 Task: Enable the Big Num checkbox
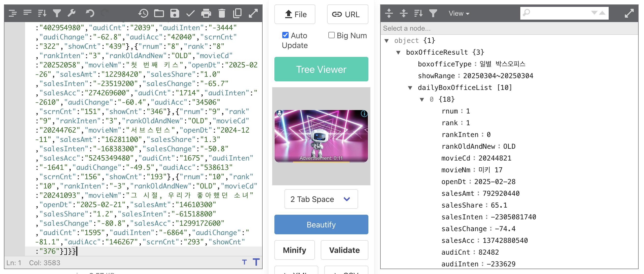(x=332, y=35)
